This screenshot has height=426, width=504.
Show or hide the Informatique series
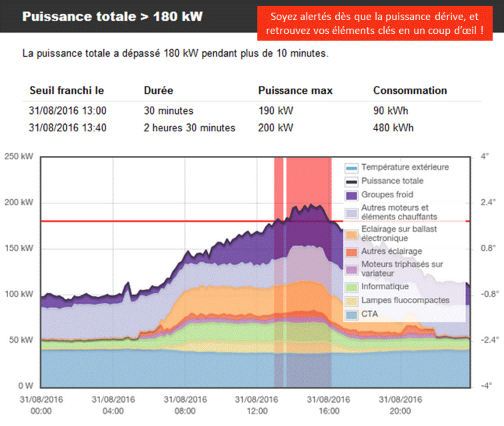[x=383, y=287]
